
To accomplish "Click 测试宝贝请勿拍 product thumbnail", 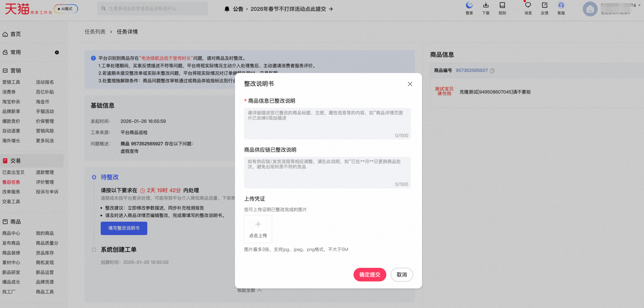I will [444, 91].
